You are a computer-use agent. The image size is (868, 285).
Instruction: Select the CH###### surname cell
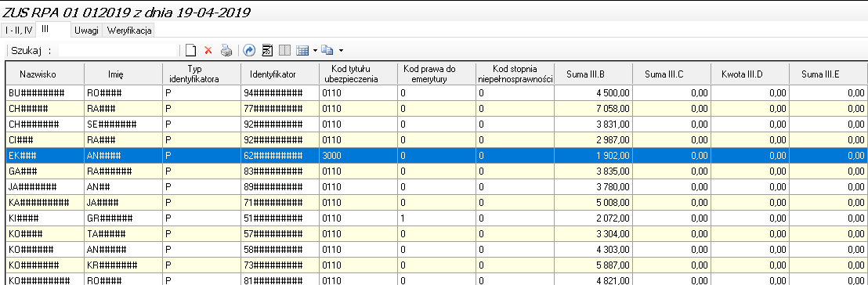pos(45,109)
